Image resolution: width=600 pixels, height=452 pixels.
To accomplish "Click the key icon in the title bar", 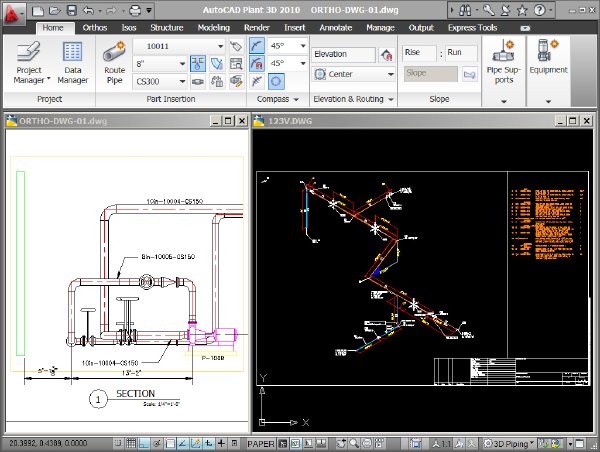I will point(488,10).
